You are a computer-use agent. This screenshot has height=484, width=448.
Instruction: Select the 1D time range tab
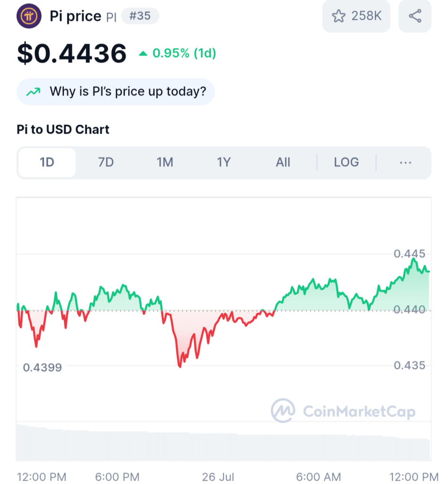point(47,163)
